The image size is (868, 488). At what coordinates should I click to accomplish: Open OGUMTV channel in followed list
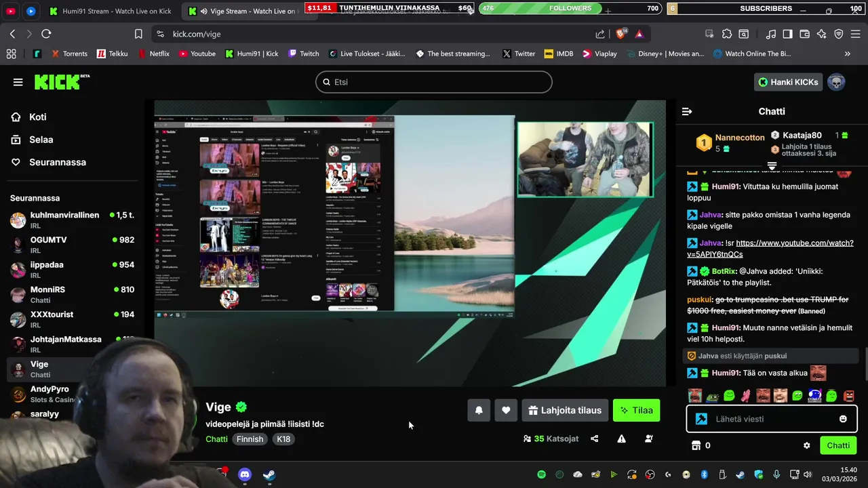coord(72,245)
